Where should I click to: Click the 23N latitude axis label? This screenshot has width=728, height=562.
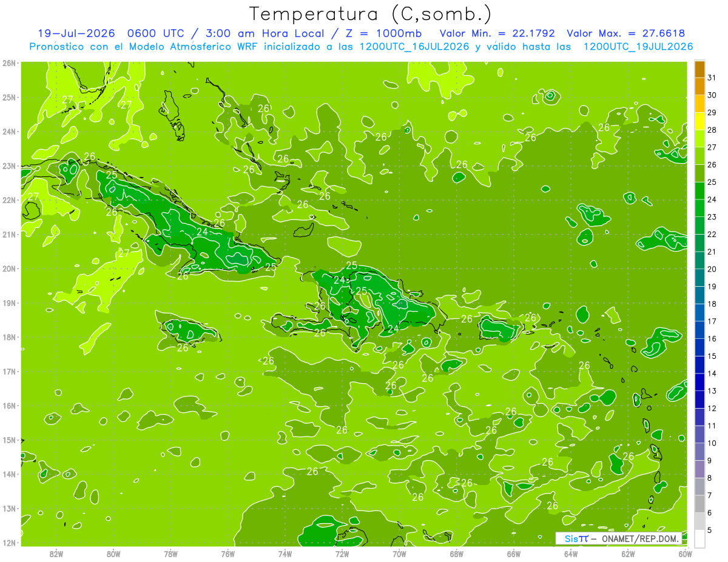pos(9,166)
